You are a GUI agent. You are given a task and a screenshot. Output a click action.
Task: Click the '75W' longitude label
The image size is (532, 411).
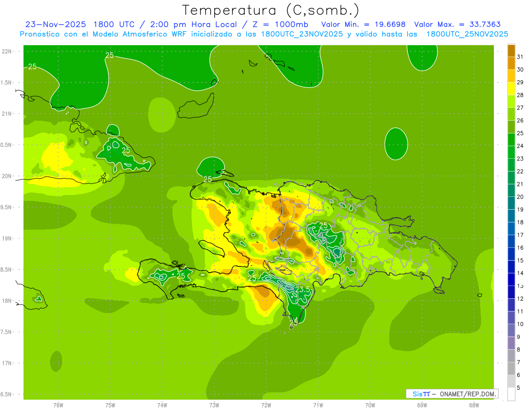click(110, 405)
